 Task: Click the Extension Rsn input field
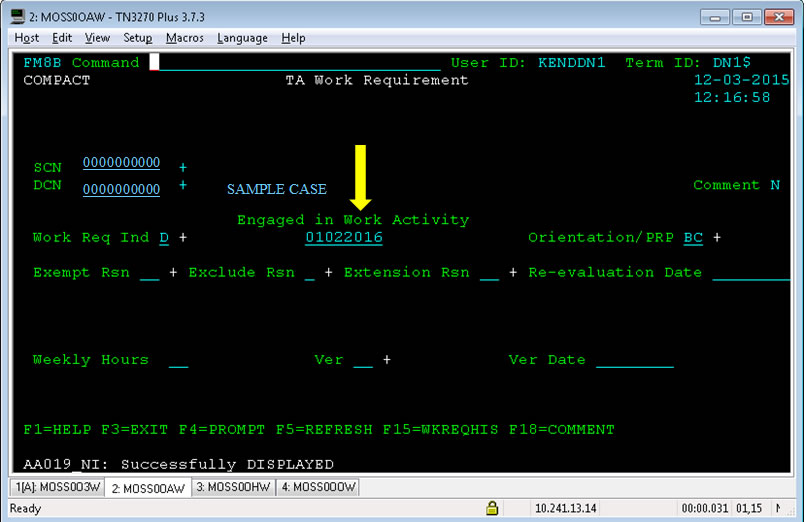click(x=489, y=273)
